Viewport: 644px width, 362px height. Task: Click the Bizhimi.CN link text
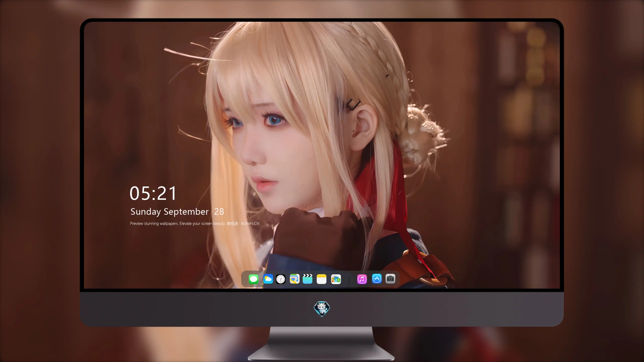250,223
